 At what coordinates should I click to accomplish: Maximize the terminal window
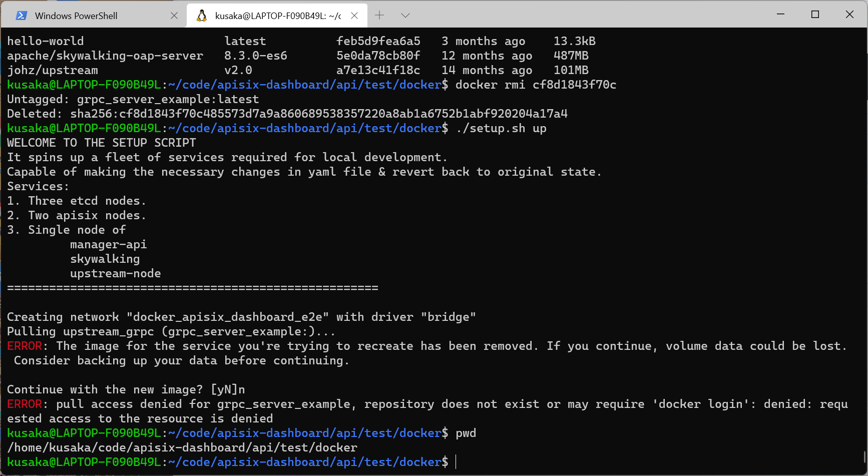pos(815,15)
